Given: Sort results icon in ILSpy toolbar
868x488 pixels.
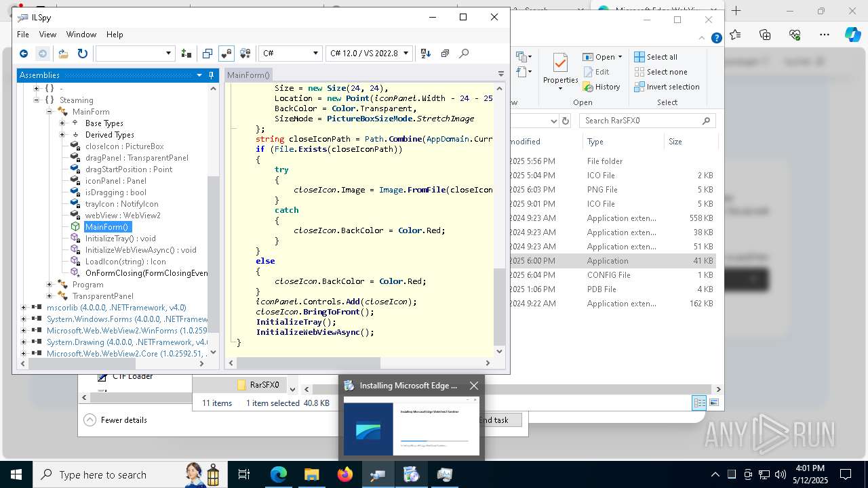Looking at the screenshot, I should (x=426, y=53).
